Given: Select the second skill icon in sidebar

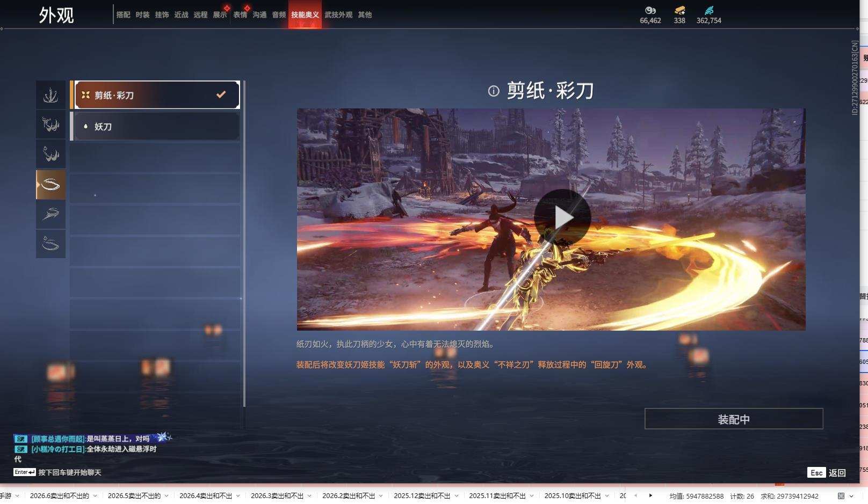Looking at the screenshot, I should 50,125.
